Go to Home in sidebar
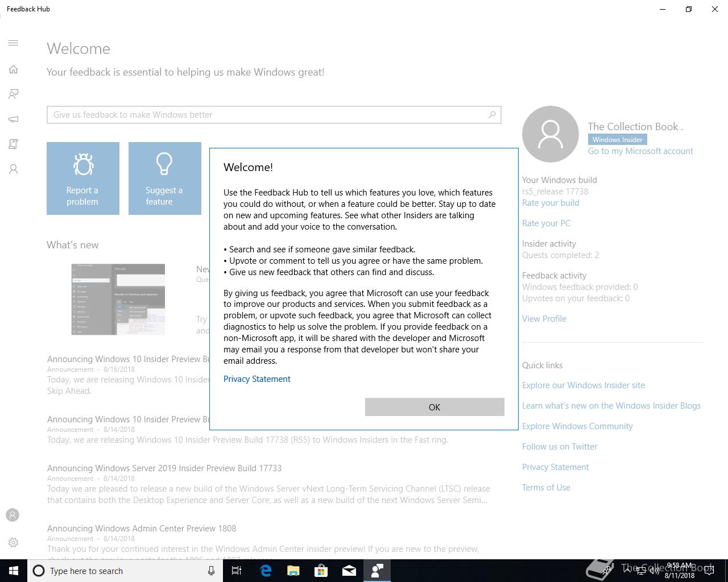Image resolution: width=728 pixels, height=582 pixels. pos(14,69)
